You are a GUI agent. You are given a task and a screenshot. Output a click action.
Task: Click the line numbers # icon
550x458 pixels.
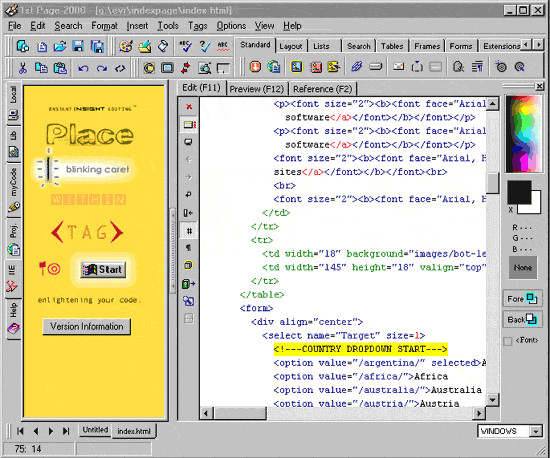coord(189,231)
